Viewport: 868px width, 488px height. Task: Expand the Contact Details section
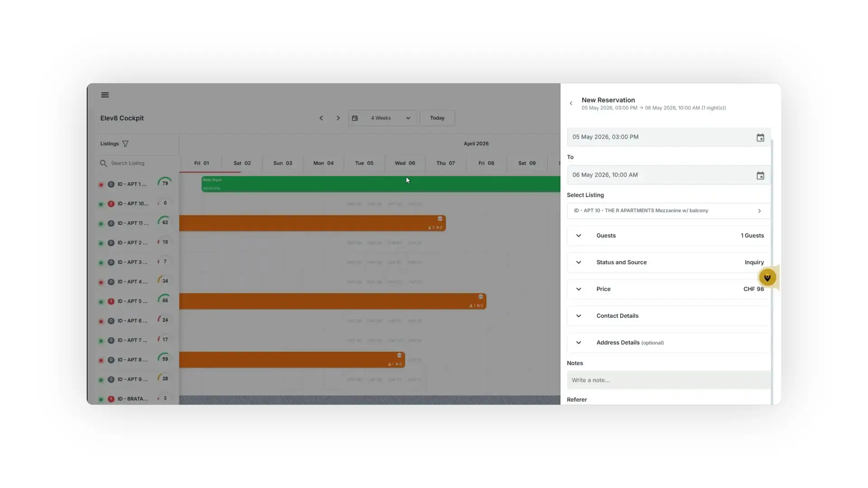point(669,316)
